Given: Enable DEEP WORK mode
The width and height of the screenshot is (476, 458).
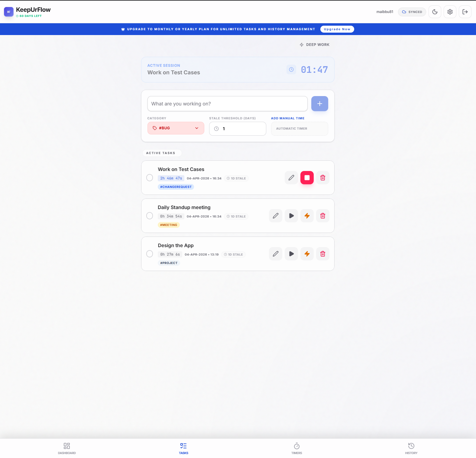Looking at the screenshot, I should point(314,45).
